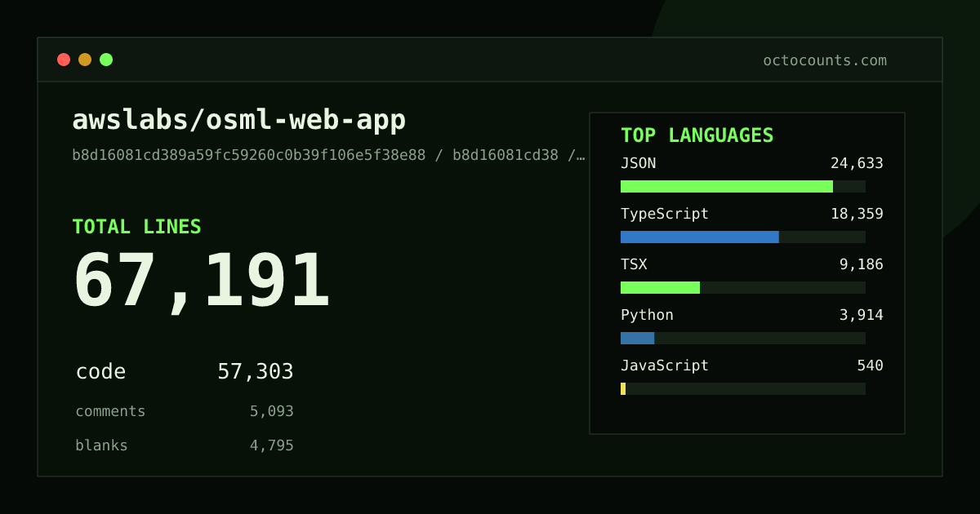
Task: Select the 18,359 TypeScript line count
Action: pos(857,214)
